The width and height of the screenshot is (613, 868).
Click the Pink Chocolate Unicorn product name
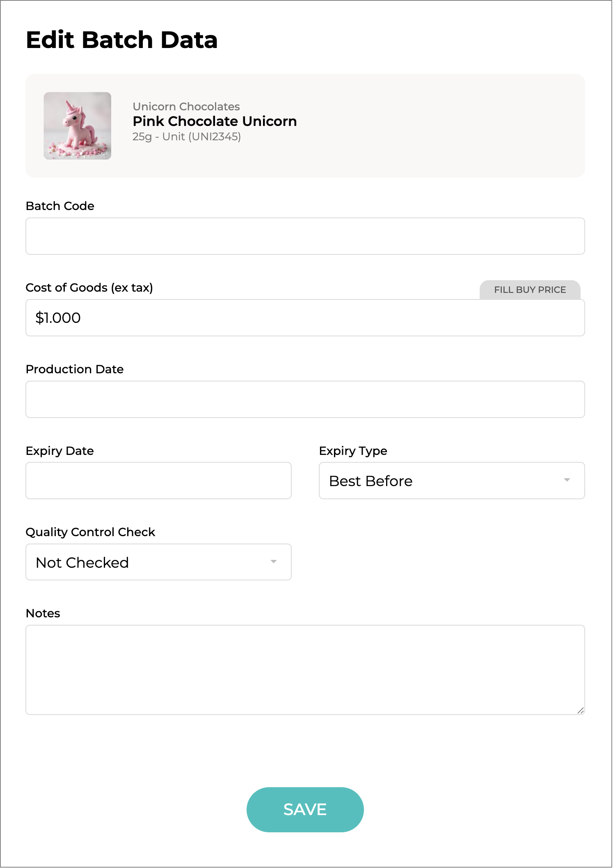pyautogui.click(x=215, y=121)
